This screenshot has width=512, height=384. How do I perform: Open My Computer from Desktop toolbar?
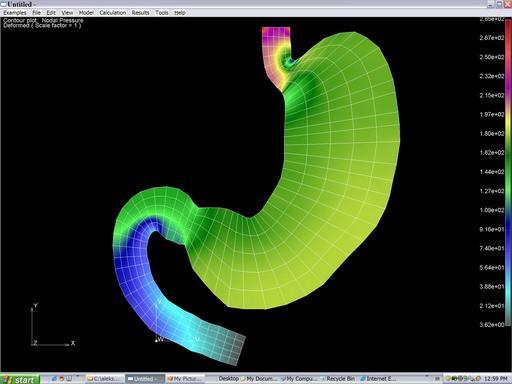click(x=299, y=379)
